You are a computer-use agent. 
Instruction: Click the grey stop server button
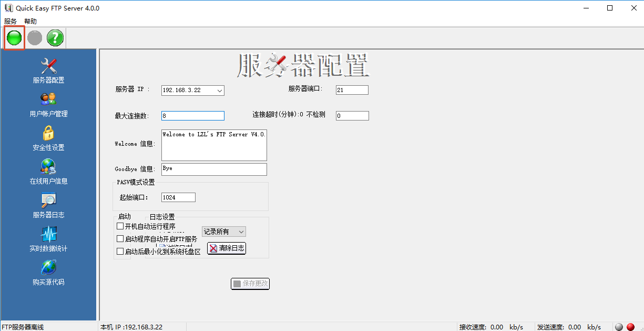click(x=35, y=38)
